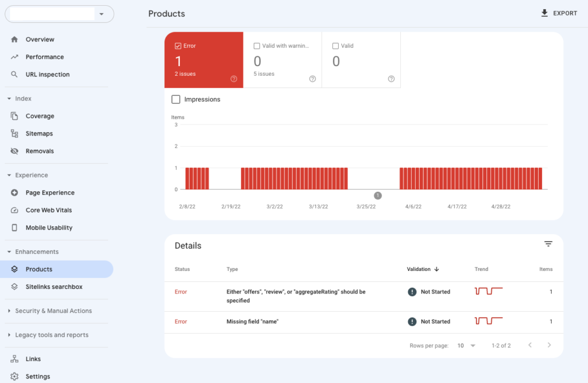Click the 4/28/22 date label on chart
Viewport: 588px width, 383px height.
tap(501, 207)
